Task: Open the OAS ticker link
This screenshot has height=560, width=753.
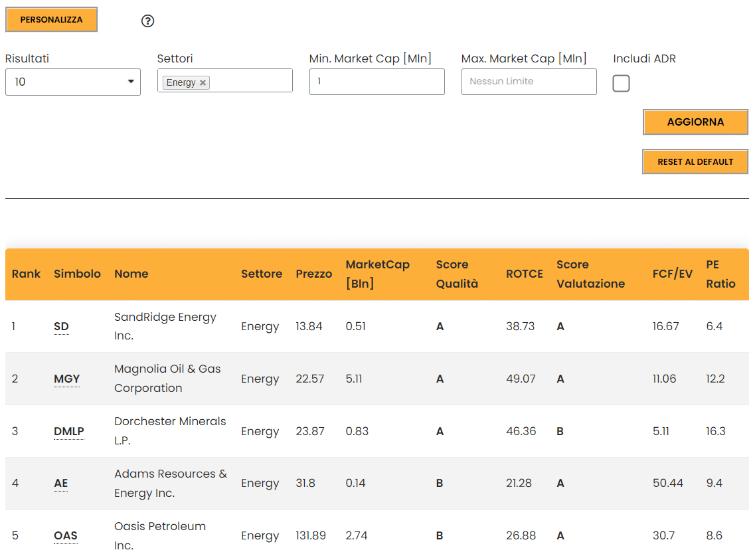Action: [65, 535]
